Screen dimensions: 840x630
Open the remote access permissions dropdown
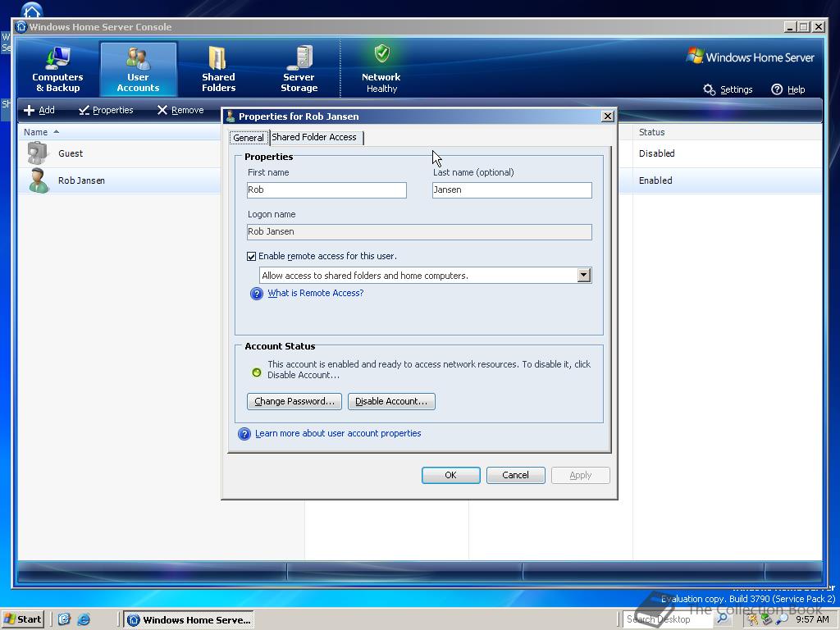(583, 275)
